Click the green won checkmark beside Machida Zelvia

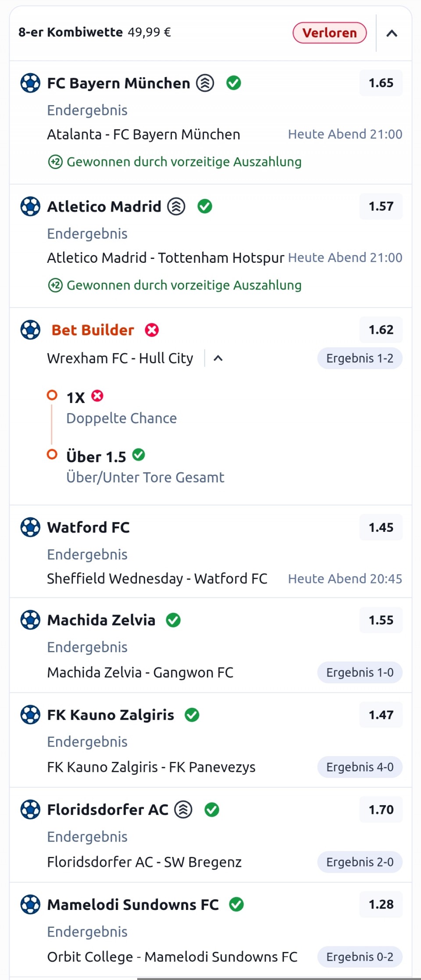coord(173,620)
